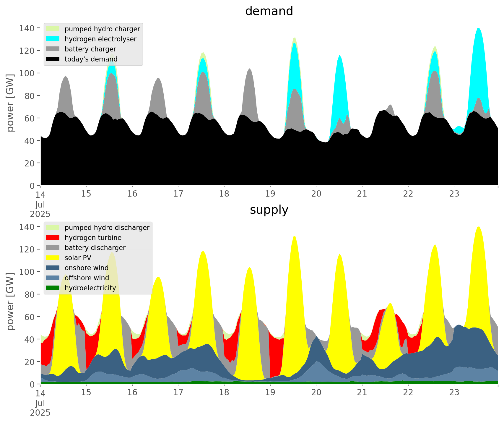Click the "demand" chart title

click(269, 11)
